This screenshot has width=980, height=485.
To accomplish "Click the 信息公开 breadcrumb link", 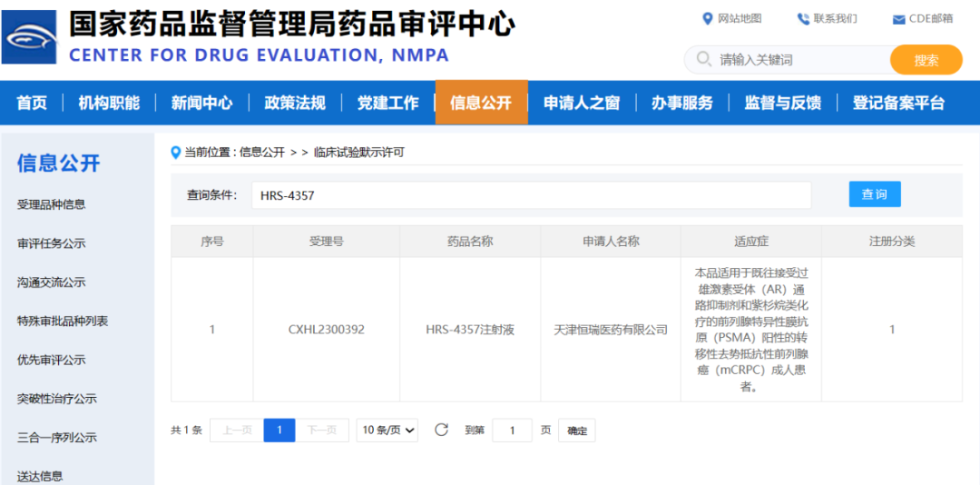I will [262, 152].
